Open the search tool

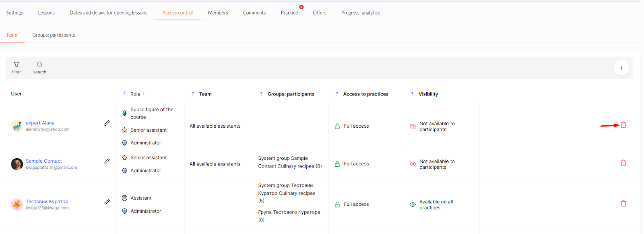[39, 68]
